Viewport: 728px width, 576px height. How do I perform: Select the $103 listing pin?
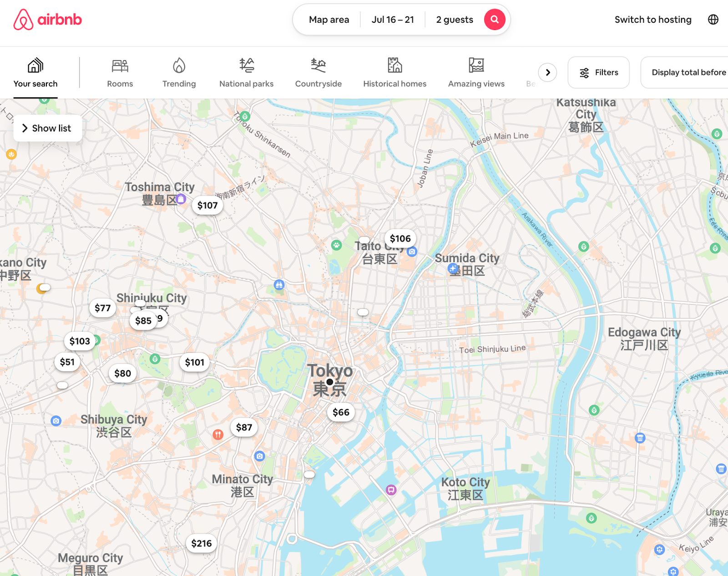click(x=80, y=341)
